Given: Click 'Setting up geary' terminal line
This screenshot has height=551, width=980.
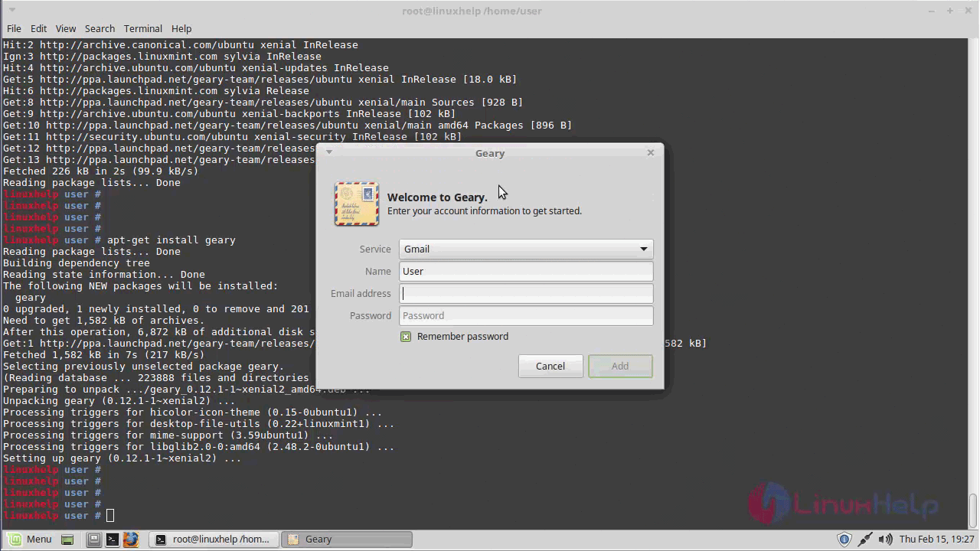Looking at the screenshot, I should point(122,458).
